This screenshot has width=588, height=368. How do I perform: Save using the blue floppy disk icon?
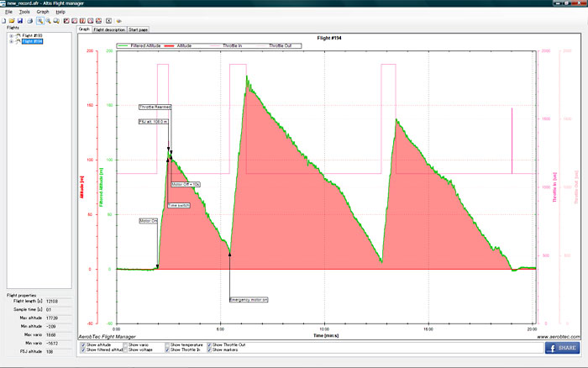[20, 21]
